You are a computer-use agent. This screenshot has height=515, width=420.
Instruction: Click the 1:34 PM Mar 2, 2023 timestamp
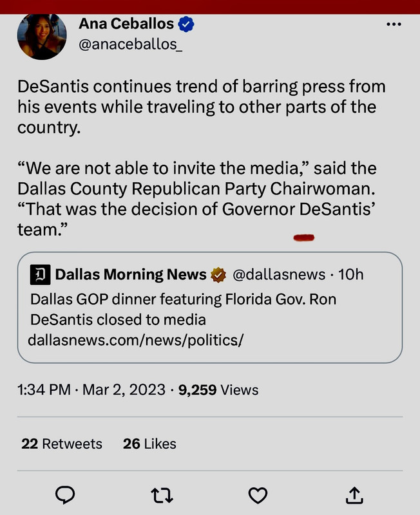click(x=90, y=389)
